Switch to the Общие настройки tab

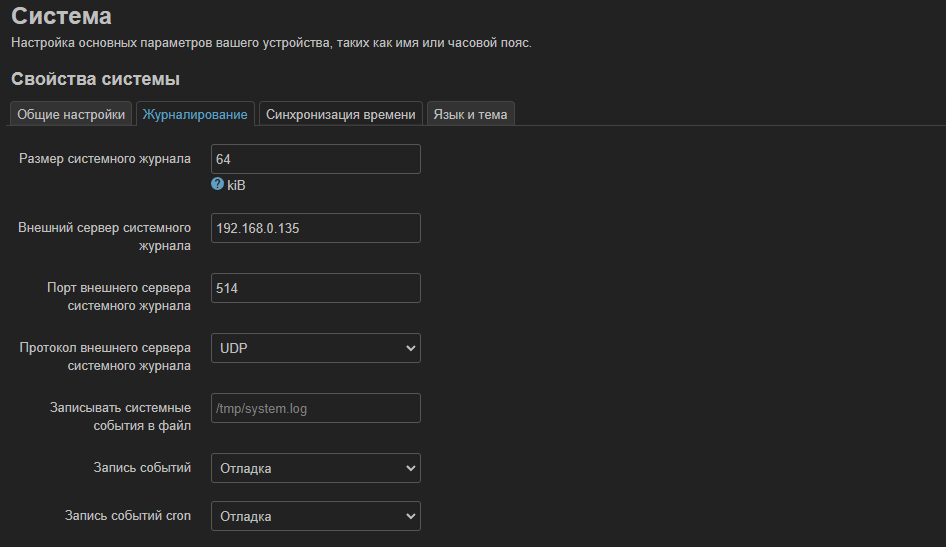[71, 114]
